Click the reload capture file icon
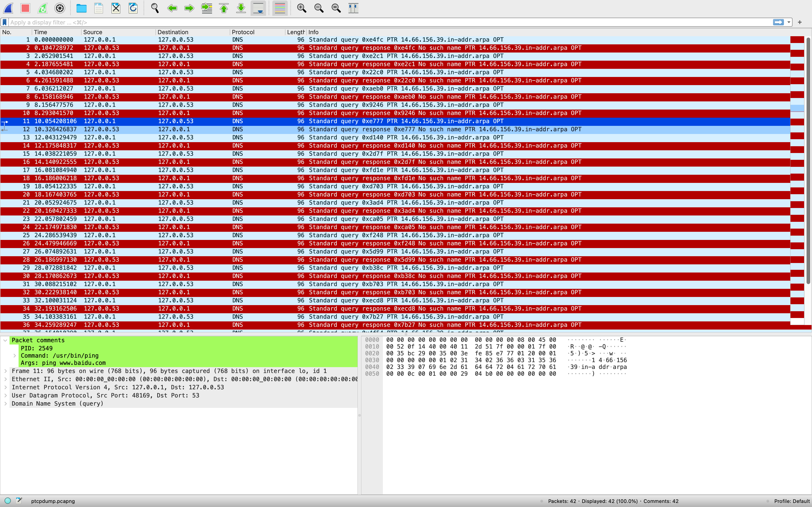Image resolution: width=812 pixels, height=507 pixels. pos(133,8)
